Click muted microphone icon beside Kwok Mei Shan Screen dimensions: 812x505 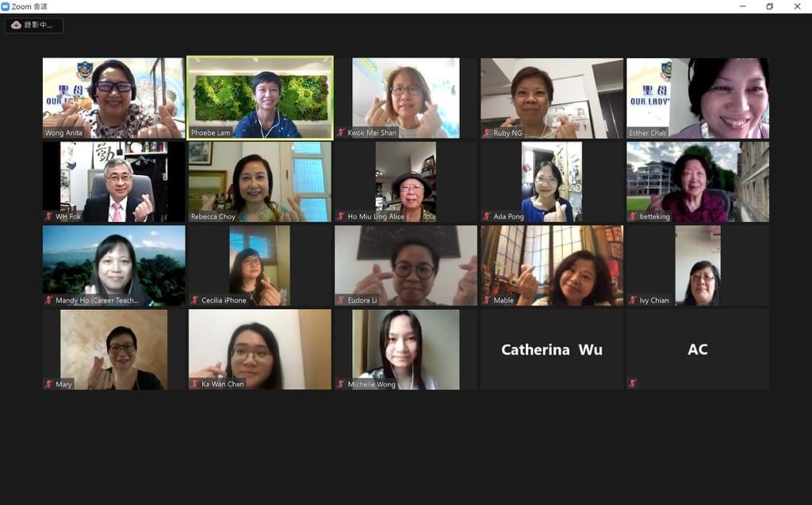(x=341, y=132)
